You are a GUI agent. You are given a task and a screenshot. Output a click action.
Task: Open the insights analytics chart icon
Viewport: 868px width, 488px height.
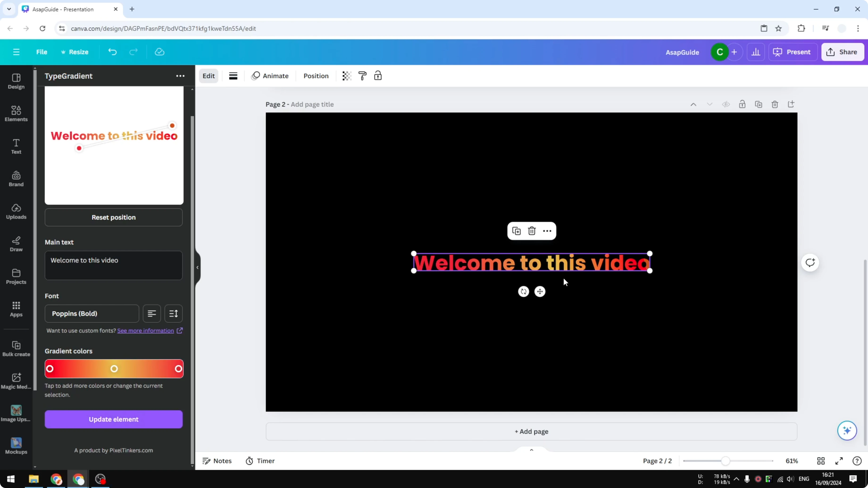[x=756, y=52]
